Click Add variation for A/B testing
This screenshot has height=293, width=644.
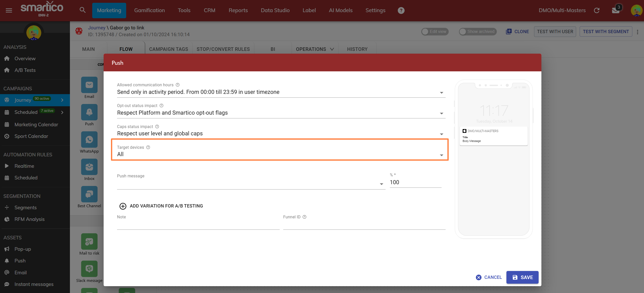tap(161, 206)
